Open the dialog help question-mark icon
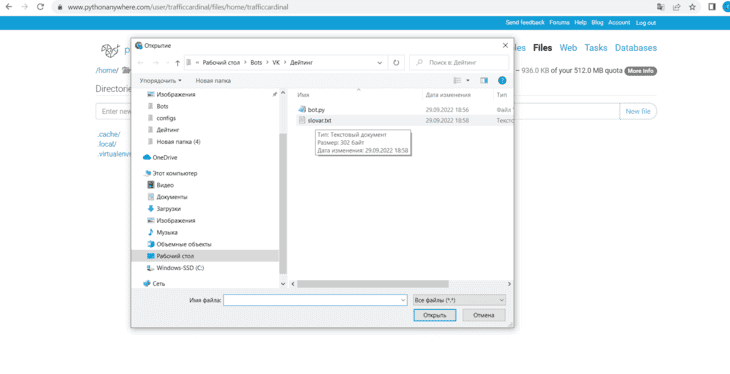Image resolution: width=730 pixels, height=374 pixels. pos(502,81)
